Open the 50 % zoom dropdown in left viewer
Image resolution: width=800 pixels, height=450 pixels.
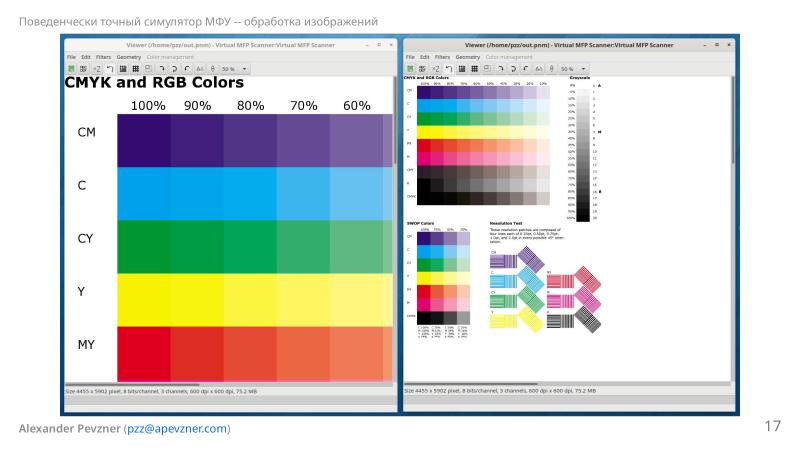click(x=244, y=69)
